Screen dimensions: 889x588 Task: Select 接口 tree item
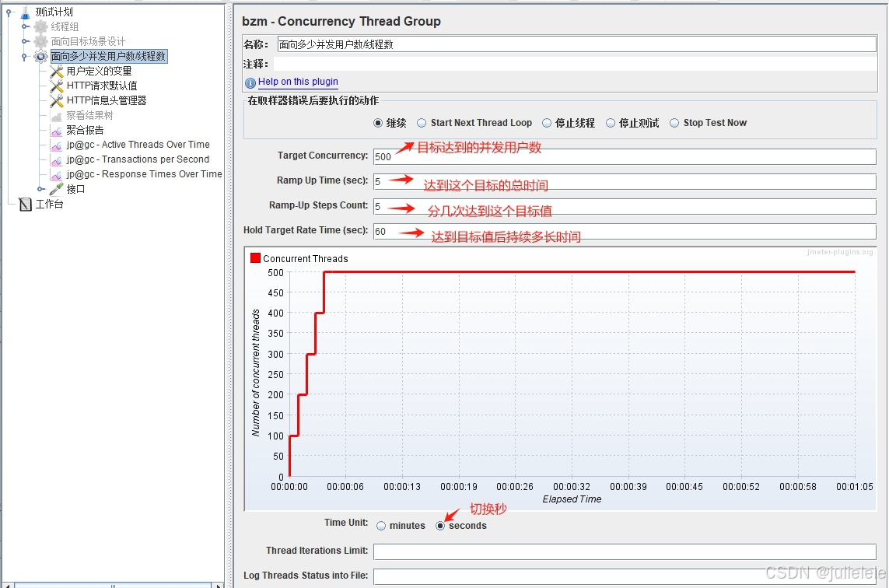[75, 189]
